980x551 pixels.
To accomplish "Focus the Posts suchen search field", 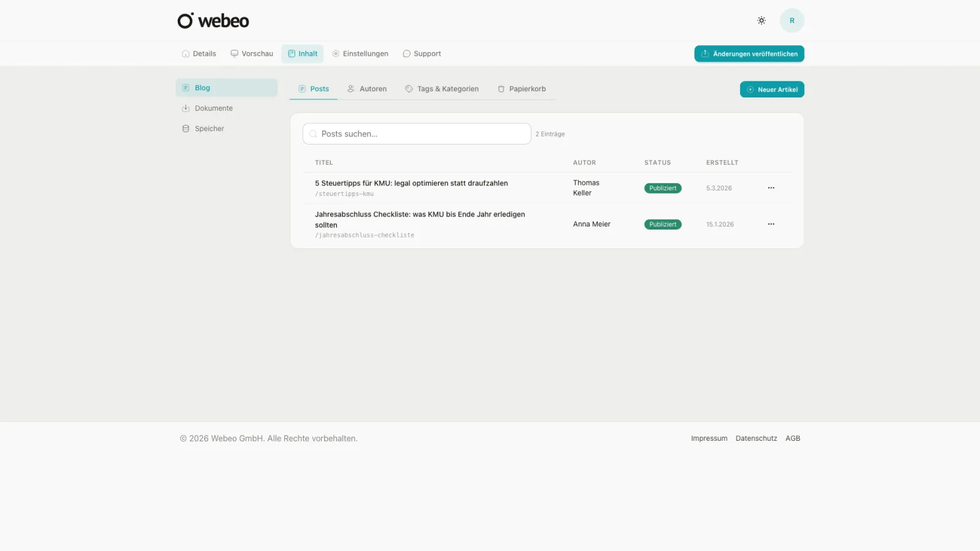I will click(417, 133).
